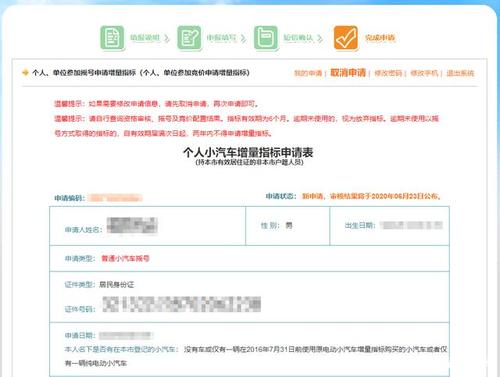Click the '退出系统' logout link
500x377 pixels.
click(460, 73)
